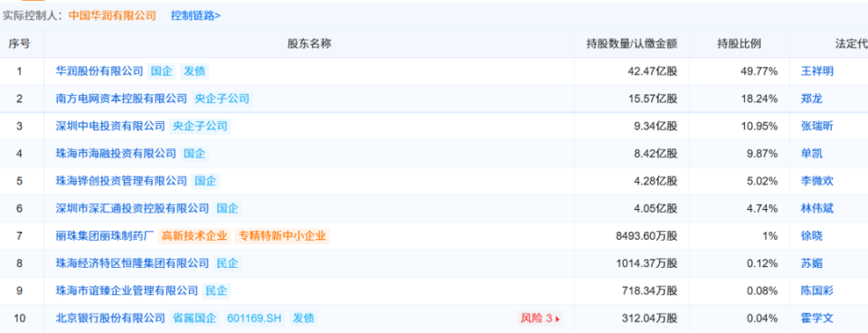This screenshot has height=333, width=868.
Task: Open legal representative 林伟斌
Action: 817,208
